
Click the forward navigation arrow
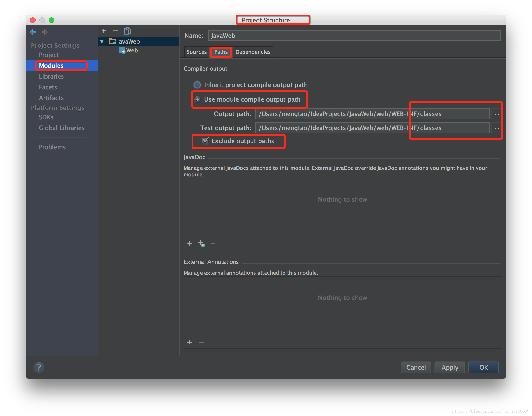(x=44, y=32)
